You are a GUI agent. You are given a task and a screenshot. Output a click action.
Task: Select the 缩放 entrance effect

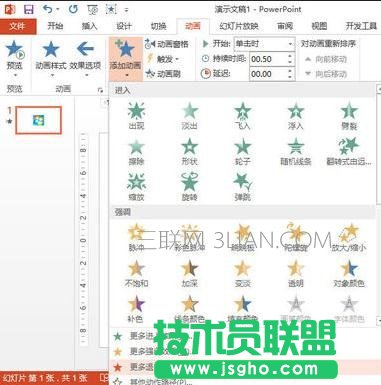pos(136,187)
